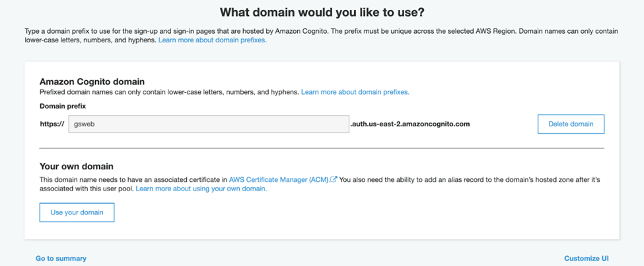Click the 'What domain would you like to use?' heading

[322, 12]
